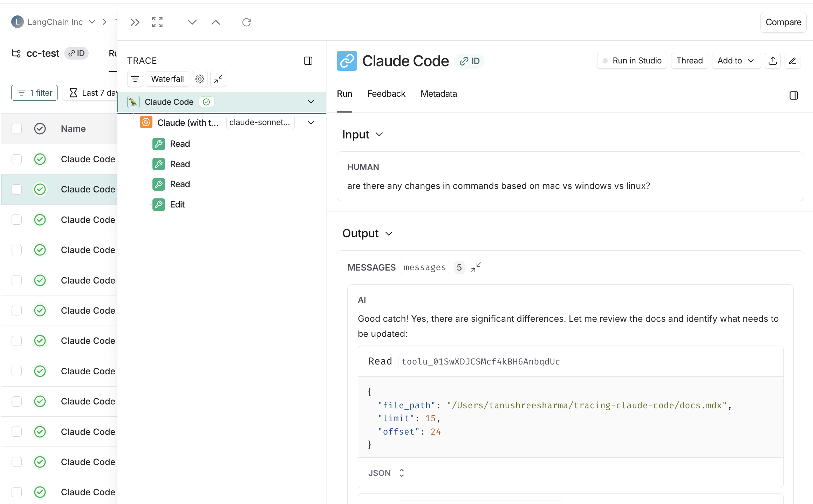Switch to the Metadata tab
Viewport: 813px width, 504px height.
tap(438, 94)
